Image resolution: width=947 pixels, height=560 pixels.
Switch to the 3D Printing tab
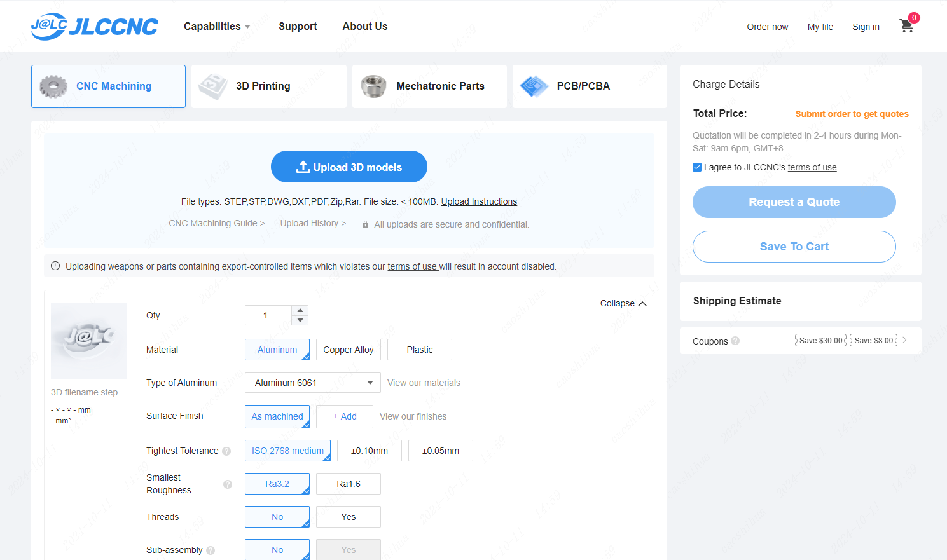pos(269,86)
